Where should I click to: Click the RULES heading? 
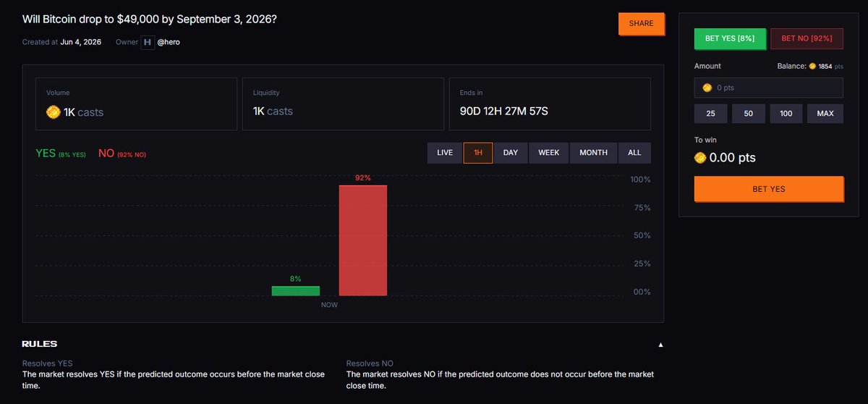[x=40, y=344]
